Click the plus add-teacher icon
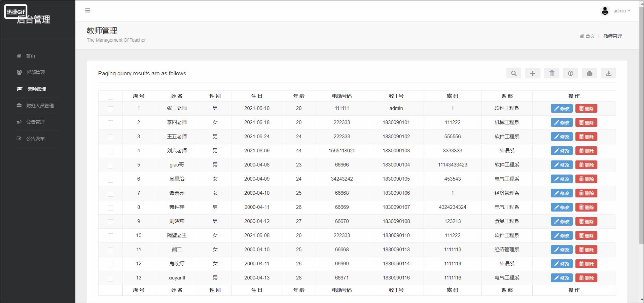This screenshot has height=303, width=644. 533,73
